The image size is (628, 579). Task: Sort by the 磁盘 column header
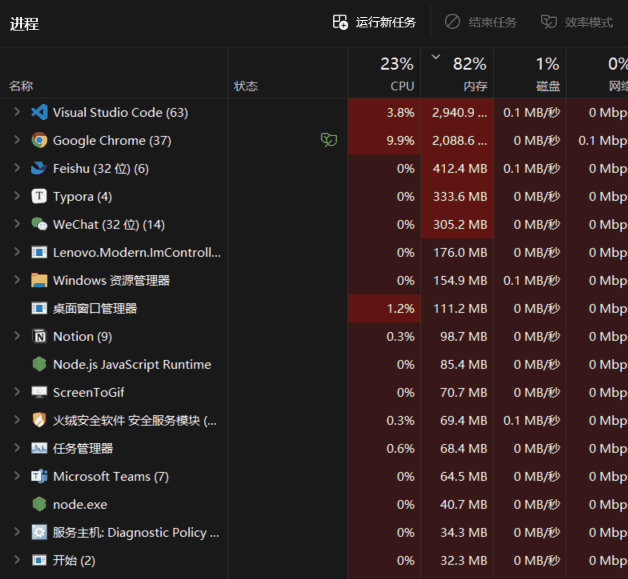coord(530,73)
